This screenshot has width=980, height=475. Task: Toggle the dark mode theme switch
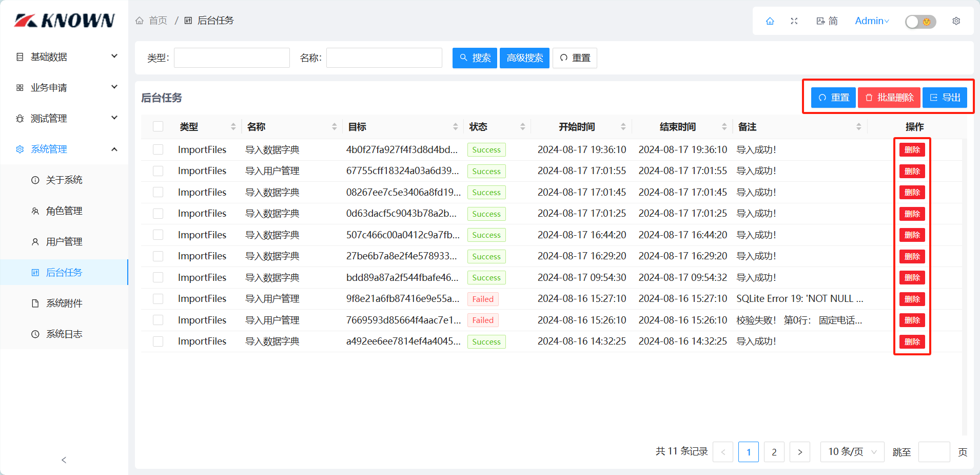pyautogui.click(x=920, y=22)
